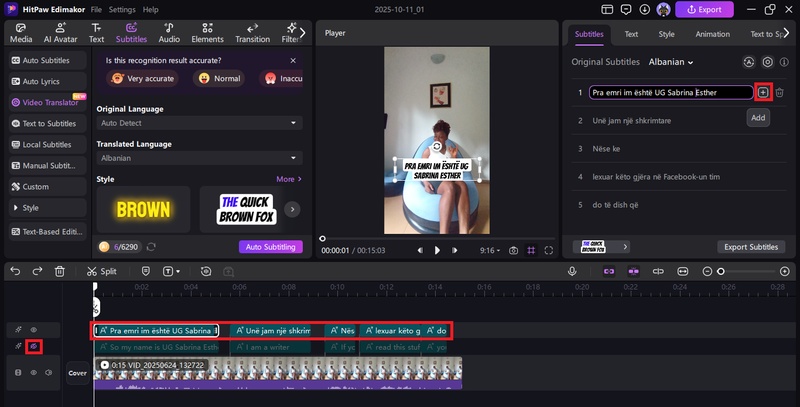
Task: Click the microphone voiceover icon
Action: tap(572, 271)
